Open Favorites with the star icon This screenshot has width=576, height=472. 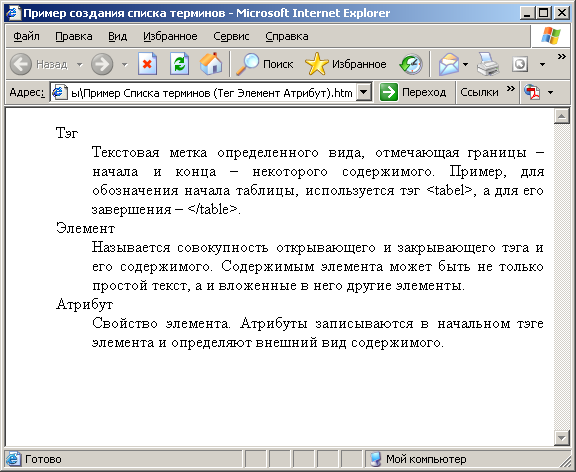click(317, 64)
